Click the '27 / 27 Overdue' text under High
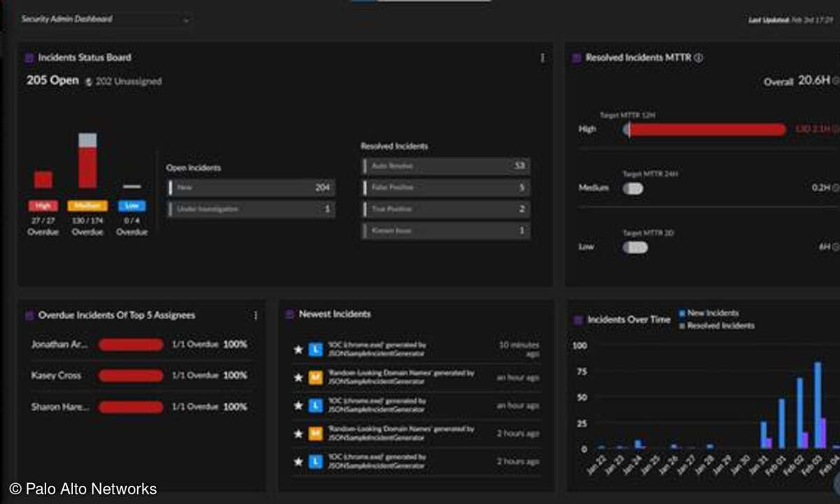The image size is (840, 504). [x=43, y=227]
